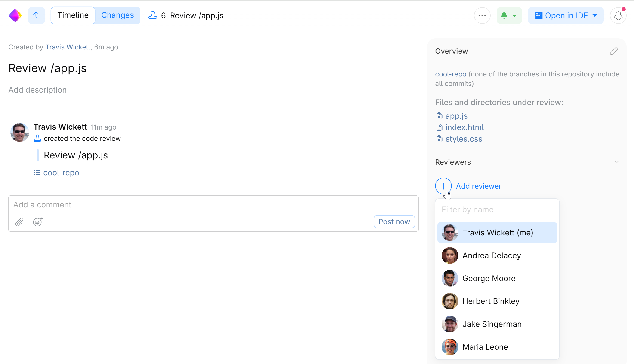Screen dimensions: 634x364
Task: Open the more options ellipsis menu
Action: click(x=482, y=15)
